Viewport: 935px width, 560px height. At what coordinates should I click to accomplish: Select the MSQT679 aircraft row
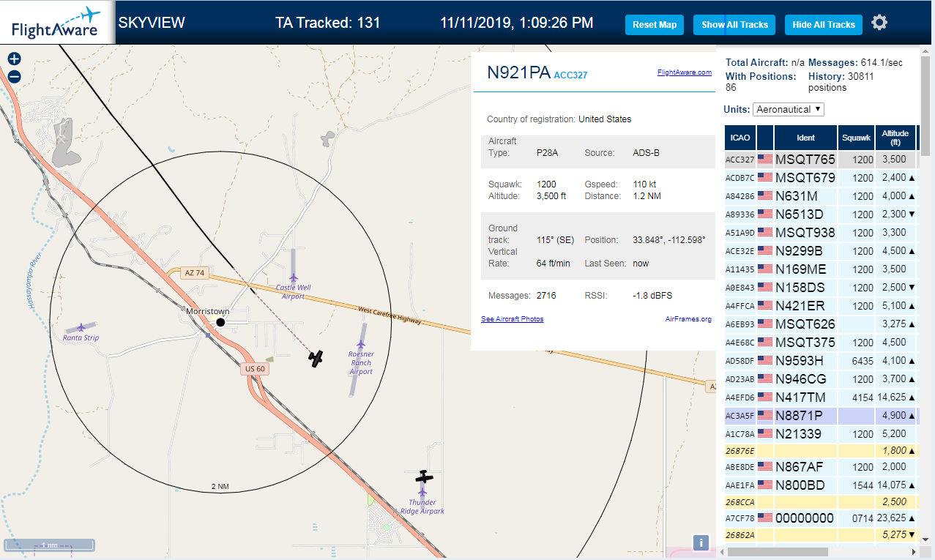point(820,178)
